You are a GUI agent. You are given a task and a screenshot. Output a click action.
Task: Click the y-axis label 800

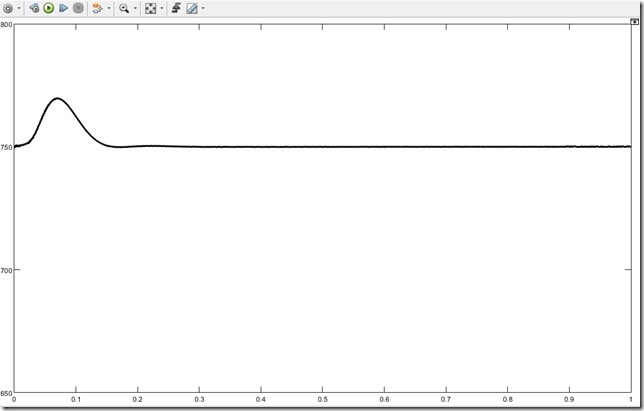pos(6,24)
